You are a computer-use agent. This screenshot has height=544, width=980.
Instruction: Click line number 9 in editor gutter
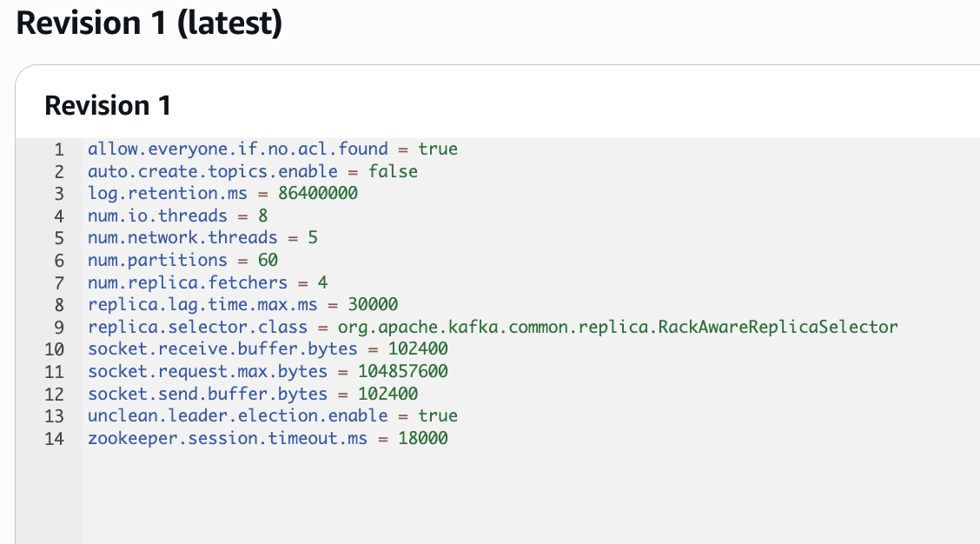59,328
